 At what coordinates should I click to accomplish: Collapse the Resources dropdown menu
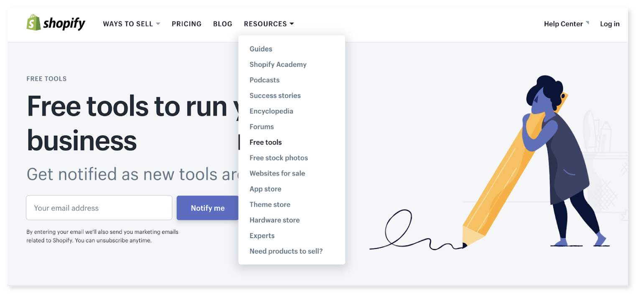coord(268,24)
